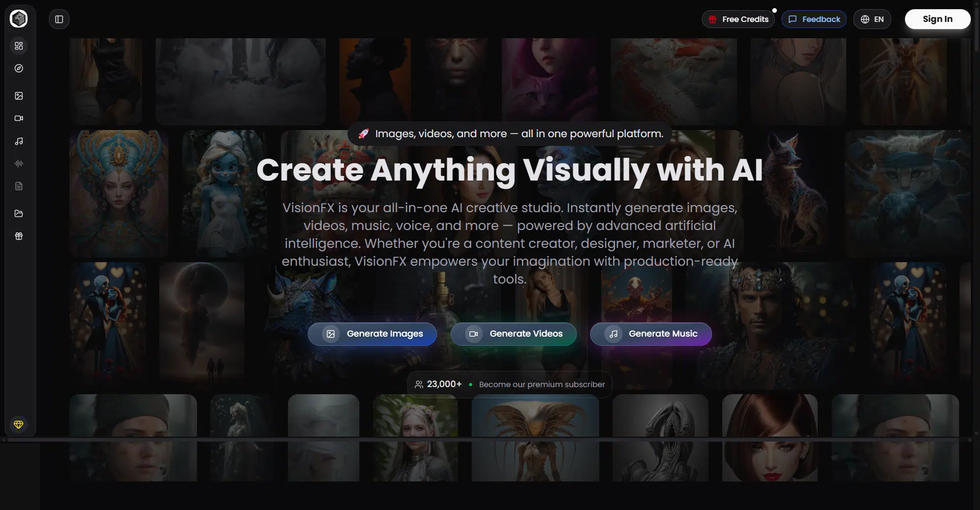
Task: Open the compass explore icon
Action: [19, 68]
